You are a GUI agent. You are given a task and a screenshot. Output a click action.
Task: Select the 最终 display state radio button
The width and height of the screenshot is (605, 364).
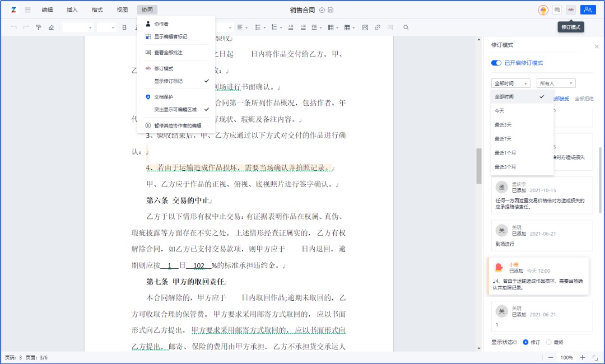[x=549, y=342]
